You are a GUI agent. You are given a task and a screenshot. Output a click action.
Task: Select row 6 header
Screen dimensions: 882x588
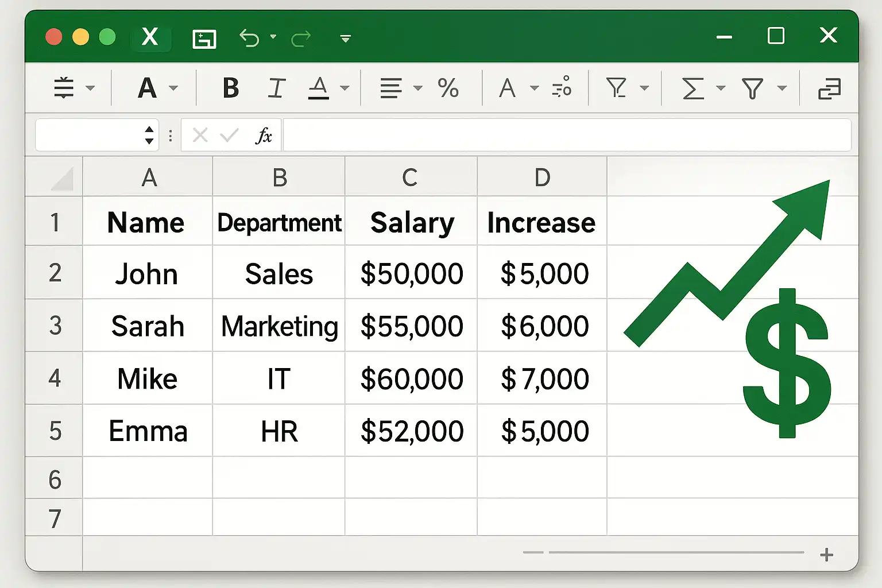[55, 478]
